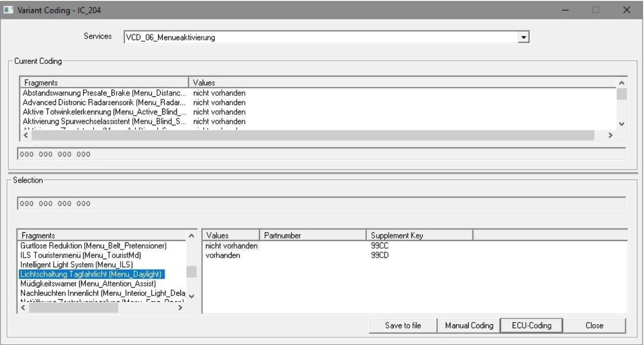Screen dimensions: 644x345
Task: Open Manual Coding
Action: click(x=469, y=326)
